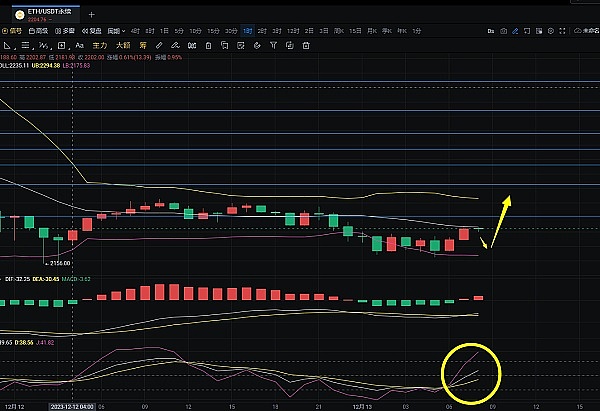Open the 多窗 multi-window layout menu

66,31
